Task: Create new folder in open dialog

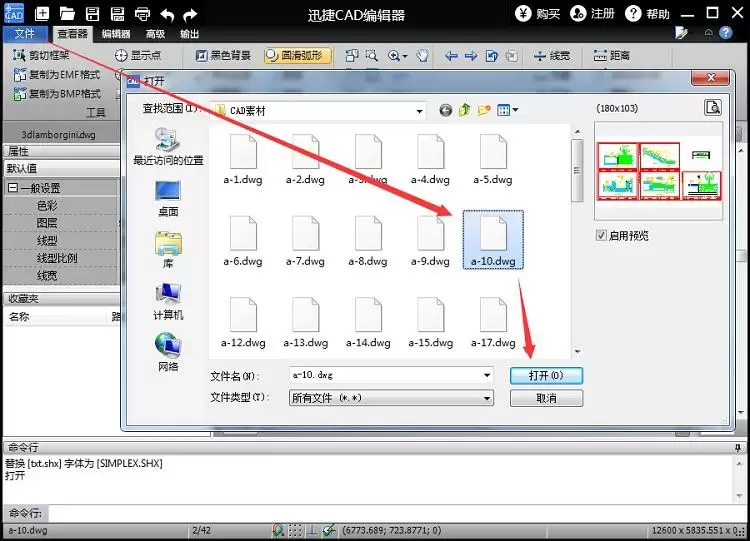Action: [484, 110]
